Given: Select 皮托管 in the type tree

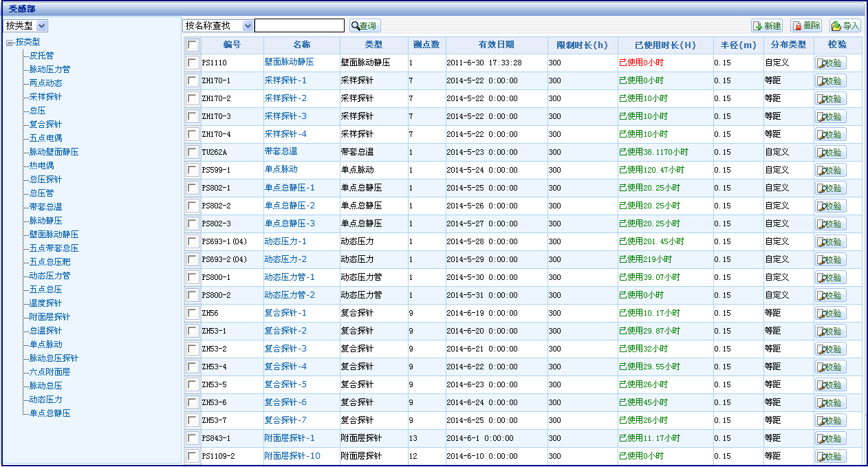Looking at the screenshot, I should point(41,56).
